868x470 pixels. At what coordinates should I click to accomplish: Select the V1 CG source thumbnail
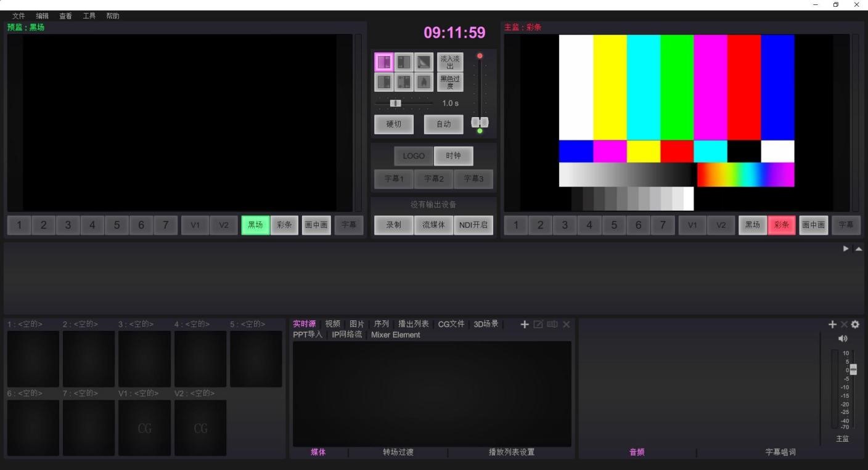click(144, 428)
